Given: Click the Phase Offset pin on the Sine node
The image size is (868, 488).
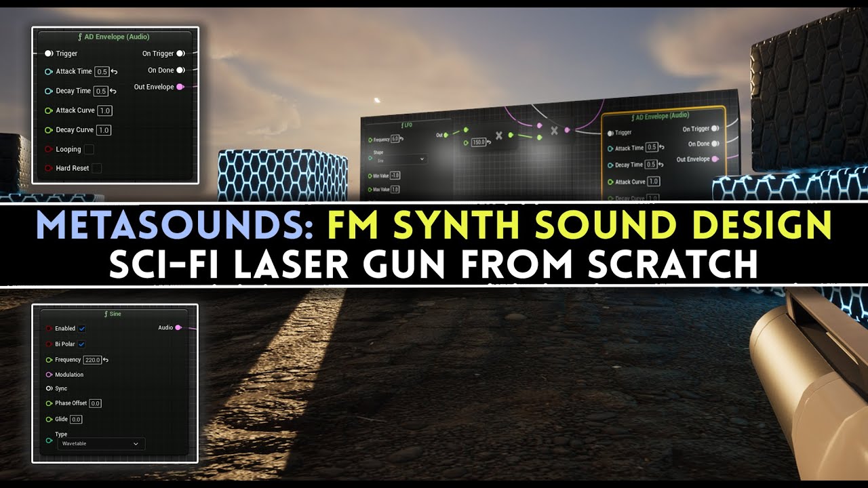Looking at the screenshot, I should (49, 403).
